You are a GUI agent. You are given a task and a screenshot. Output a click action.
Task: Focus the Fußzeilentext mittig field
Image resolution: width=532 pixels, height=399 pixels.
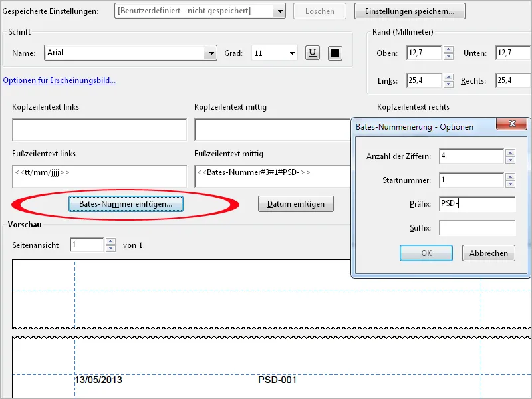pos(273,176)
